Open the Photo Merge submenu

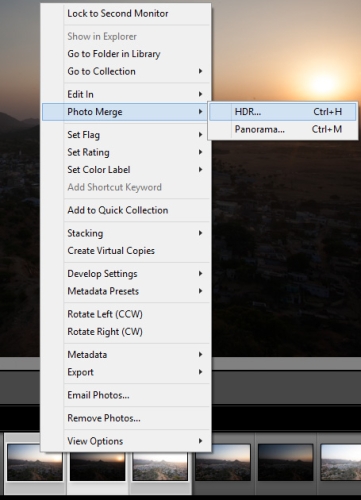[x=126, y=112]
